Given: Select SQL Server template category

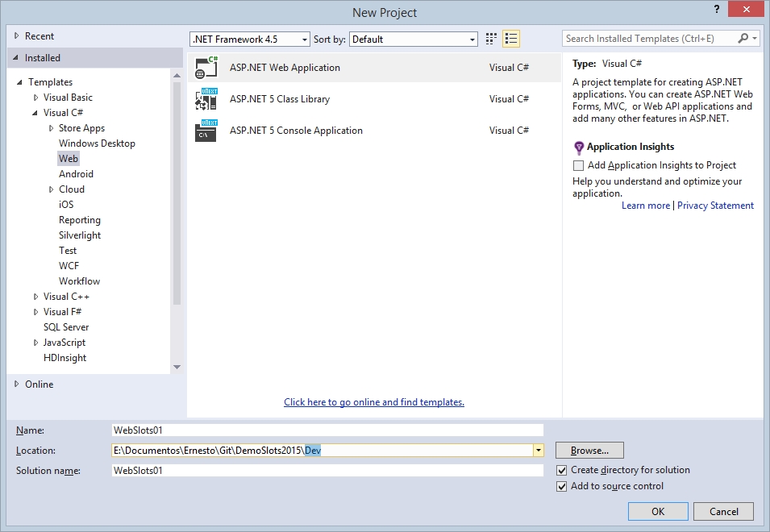Looking at the screenshot, I should pos(66,326).
